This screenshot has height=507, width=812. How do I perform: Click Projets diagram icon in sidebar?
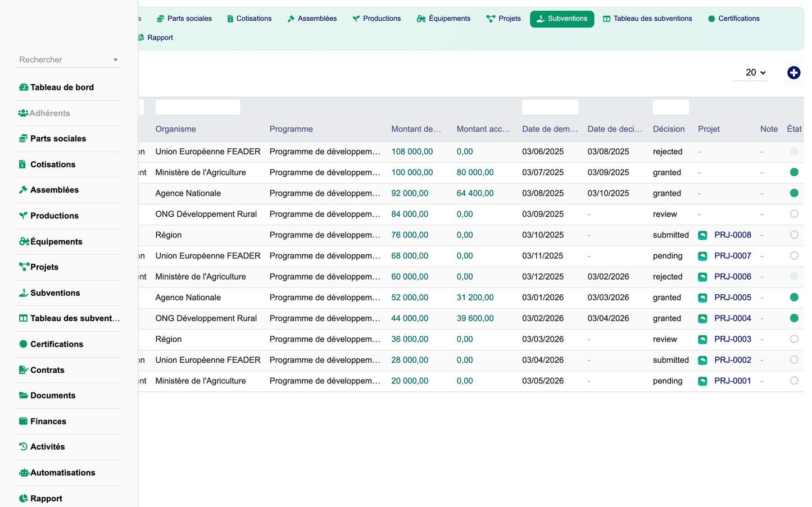click(24, 267)
